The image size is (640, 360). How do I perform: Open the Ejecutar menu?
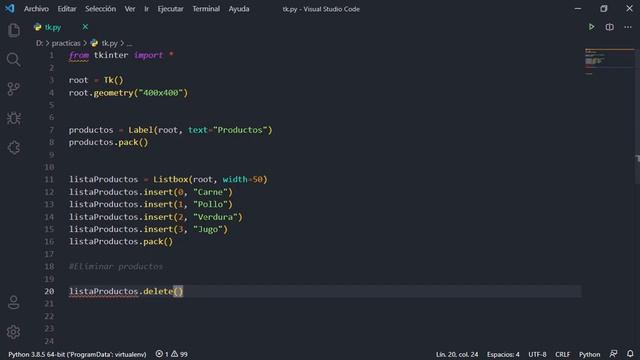point(171,9)
